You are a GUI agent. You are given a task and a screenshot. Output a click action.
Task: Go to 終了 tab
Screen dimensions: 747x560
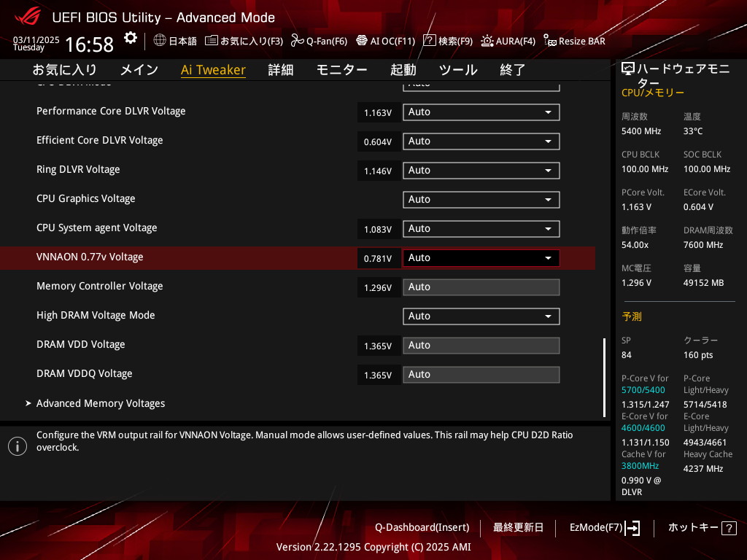click(513, 70)
